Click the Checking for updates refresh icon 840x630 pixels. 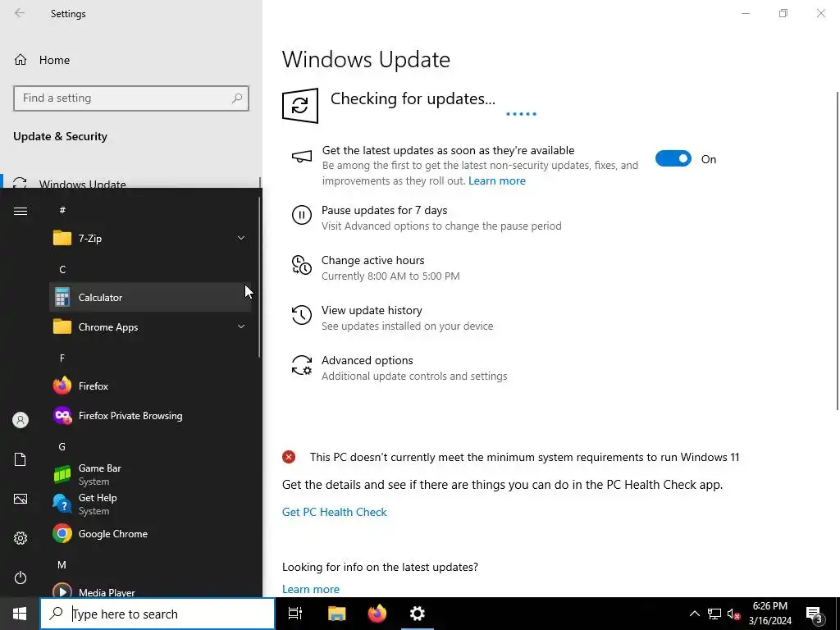point(300,106)
